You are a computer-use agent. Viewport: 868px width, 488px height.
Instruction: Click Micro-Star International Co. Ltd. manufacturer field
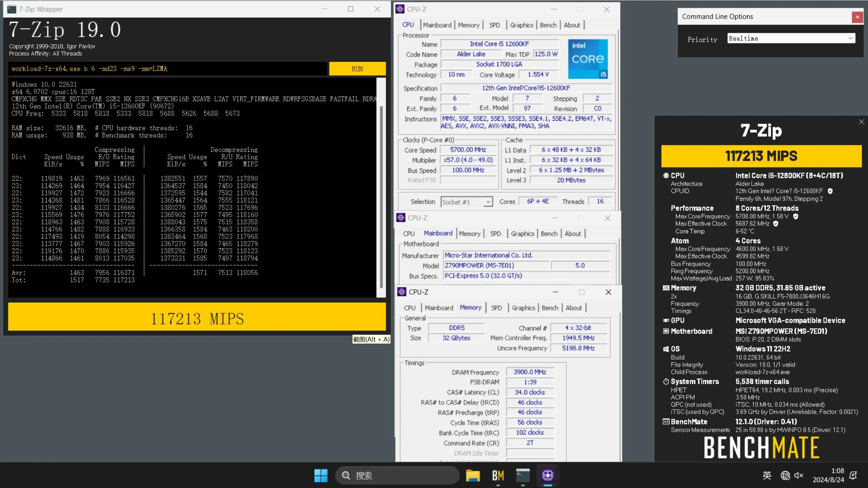(526, 255)
